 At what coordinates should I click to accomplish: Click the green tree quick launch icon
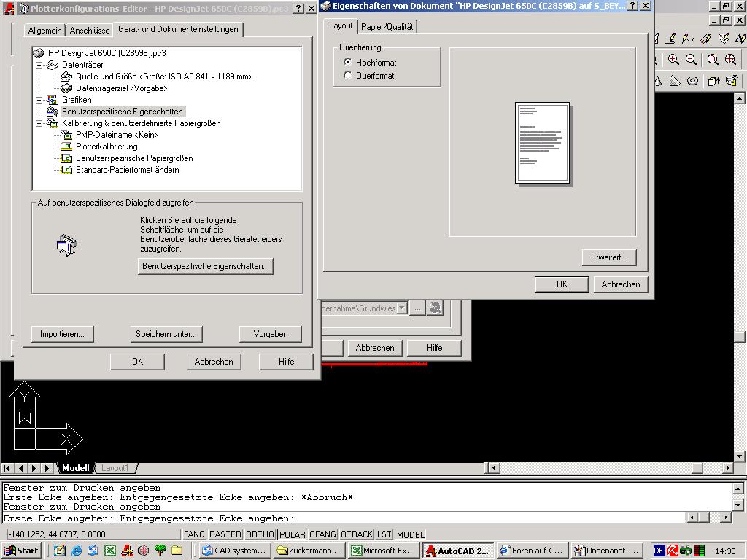pos(160,551)
